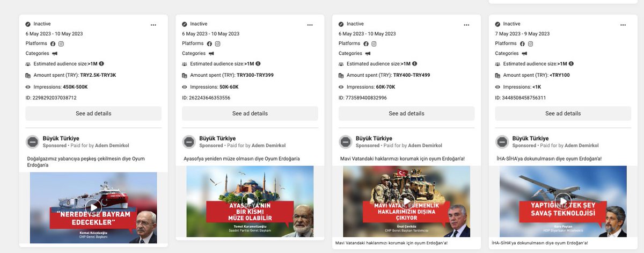Click Instagram platform icon on ad 2298292037038712
This screenshot has height=253, width=644.
[61, 44]
